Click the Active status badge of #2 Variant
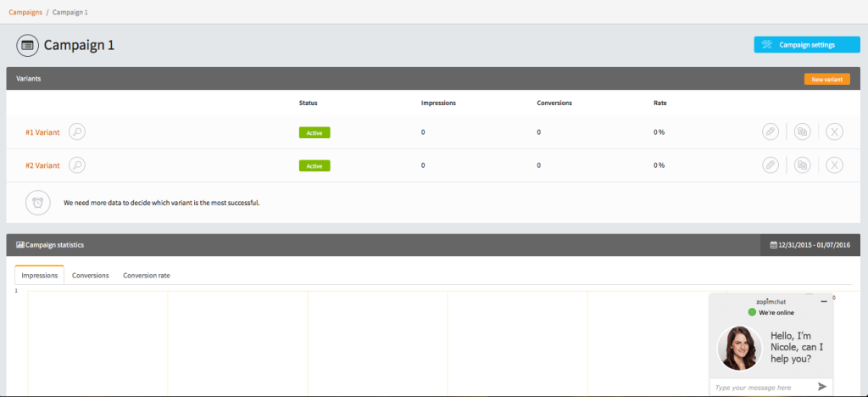Image resolution: width=868 pixels, height=397 pixels. (314, 165)
